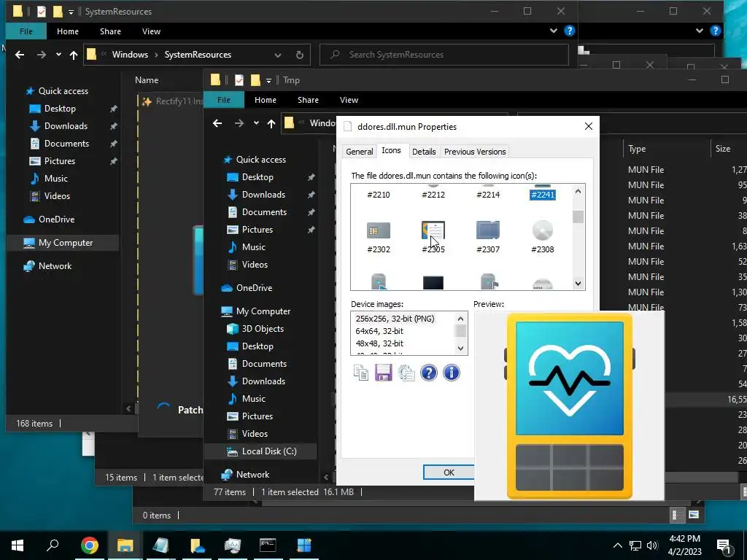Click the blue question mark help icon in dialog
The image size is (747, 560).
pos(429,373)
